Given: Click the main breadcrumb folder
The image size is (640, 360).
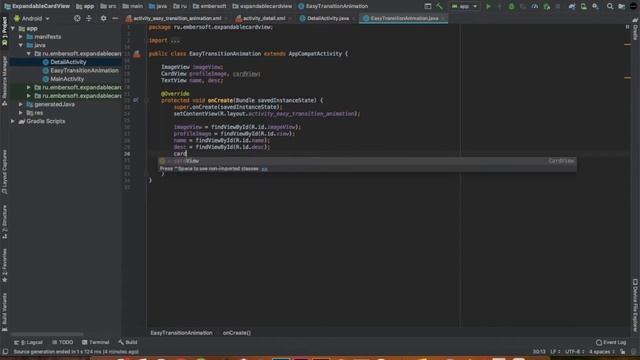Looking at the screenshot, I should point(133,6).
